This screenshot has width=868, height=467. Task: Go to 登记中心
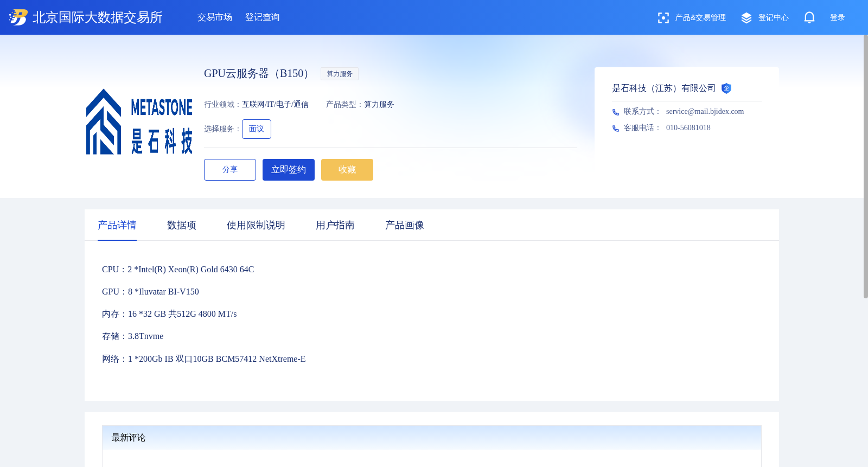pyautogui.click(x=773, y=18)
